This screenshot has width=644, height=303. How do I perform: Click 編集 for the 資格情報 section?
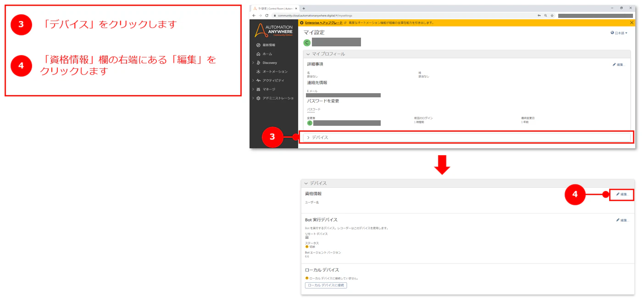coord(622,194)
